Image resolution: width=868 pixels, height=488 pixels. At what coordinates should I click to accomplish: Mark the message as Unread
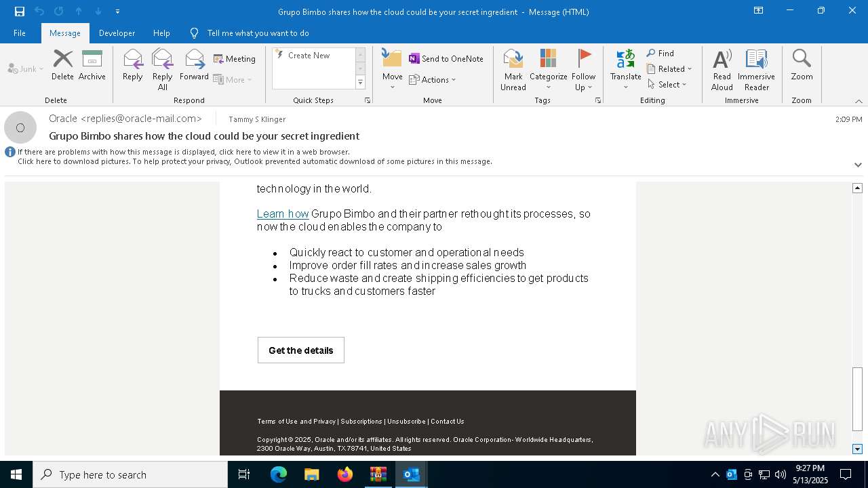coord(513,69)
